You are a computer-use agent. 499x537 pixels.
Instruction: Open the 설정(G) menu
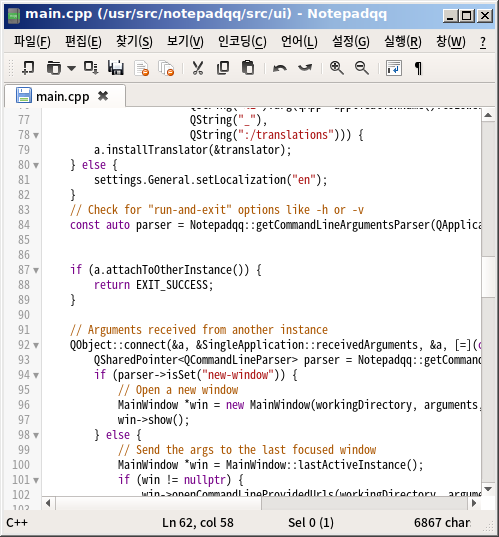point(351,42)
